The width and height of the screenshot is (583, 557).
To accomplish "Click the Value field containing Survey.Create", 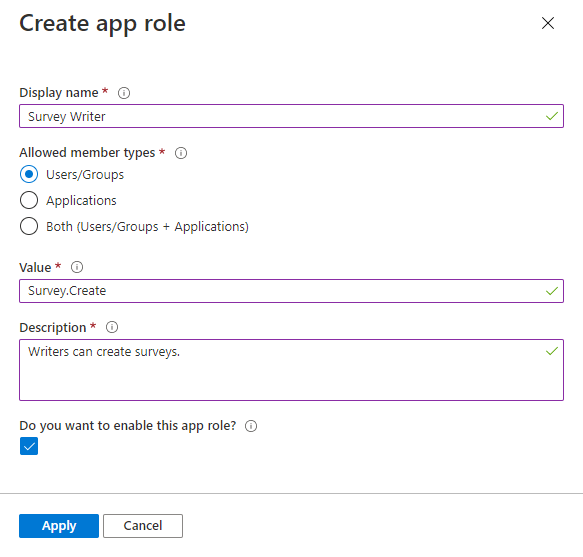I will [292, 291].
